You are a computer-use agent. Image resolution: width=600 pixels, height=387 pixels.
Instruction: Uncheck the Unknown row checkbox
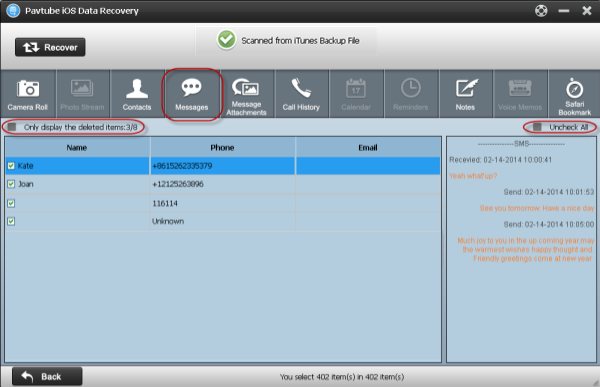pos(11,221)
